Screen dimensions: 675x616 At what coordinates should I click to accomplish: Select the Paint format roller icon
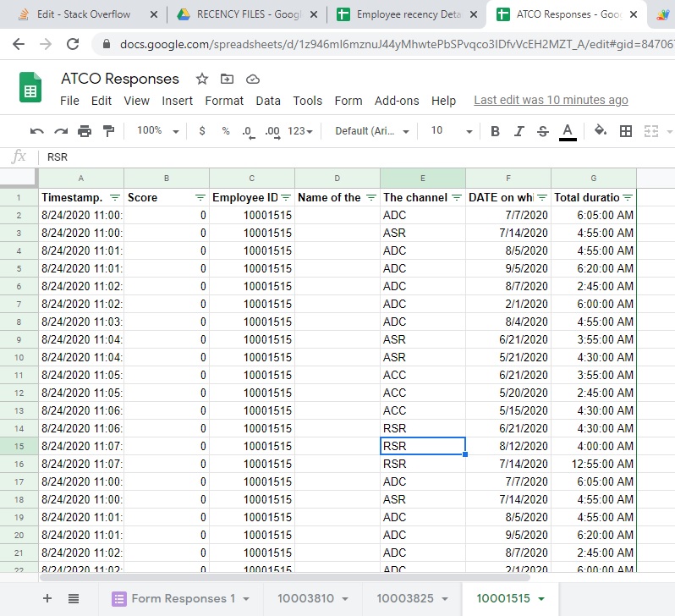(108, 131)
